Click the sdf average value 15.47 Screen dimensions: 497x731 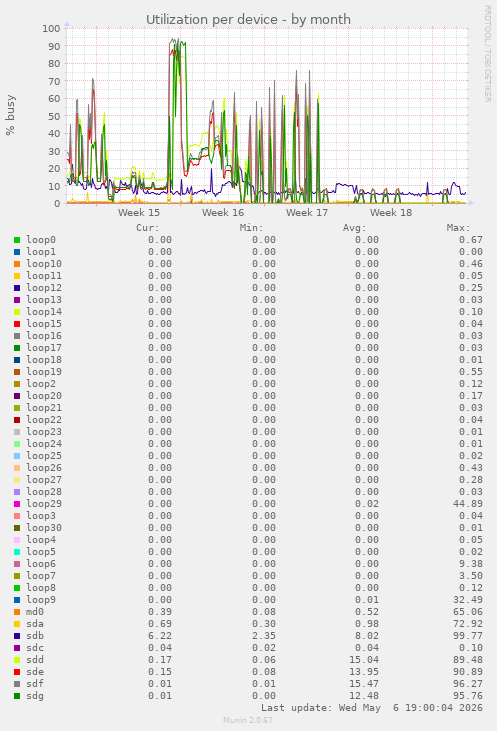coord(364,684)
